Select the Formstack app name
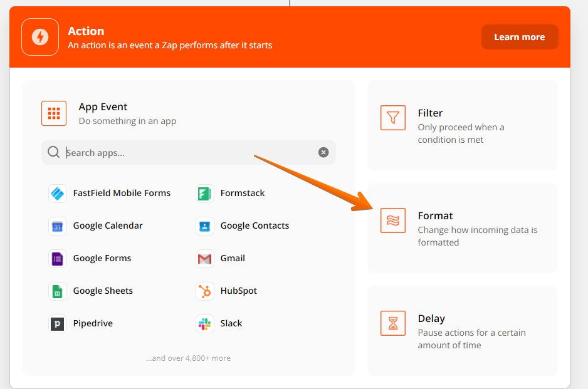This screenshot has width=588, height=389. tap(243, 193)
